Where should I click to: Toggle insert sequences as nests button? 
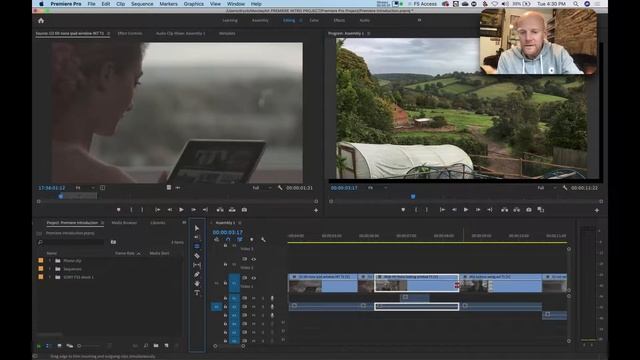pos(216,240)
